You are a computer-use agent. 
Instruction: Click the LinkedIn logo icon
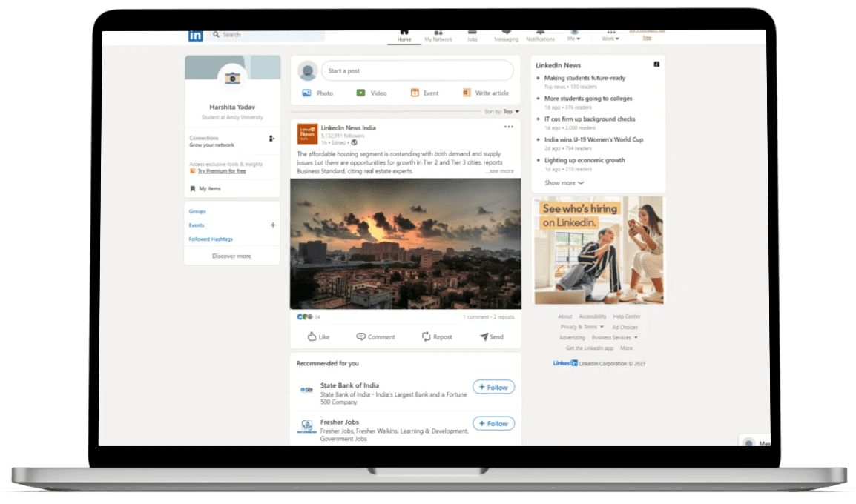[x=195, y=36]
